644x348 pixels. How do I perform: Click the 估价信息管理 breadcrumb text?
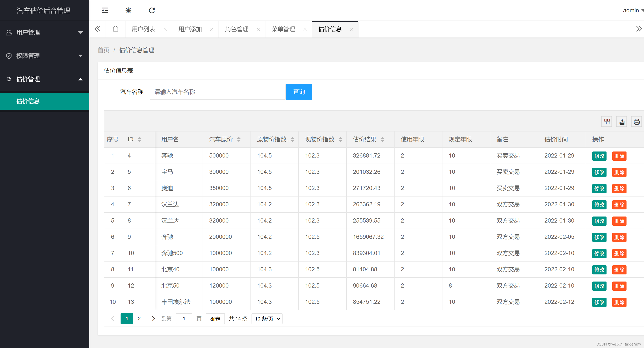coord(137,50)
